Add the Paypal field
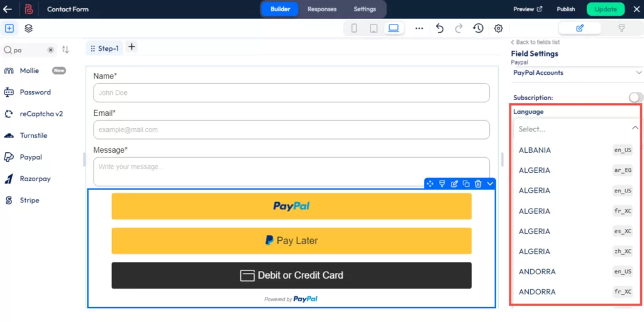Viewport: 644px width, 322px height. click(23, 157)
